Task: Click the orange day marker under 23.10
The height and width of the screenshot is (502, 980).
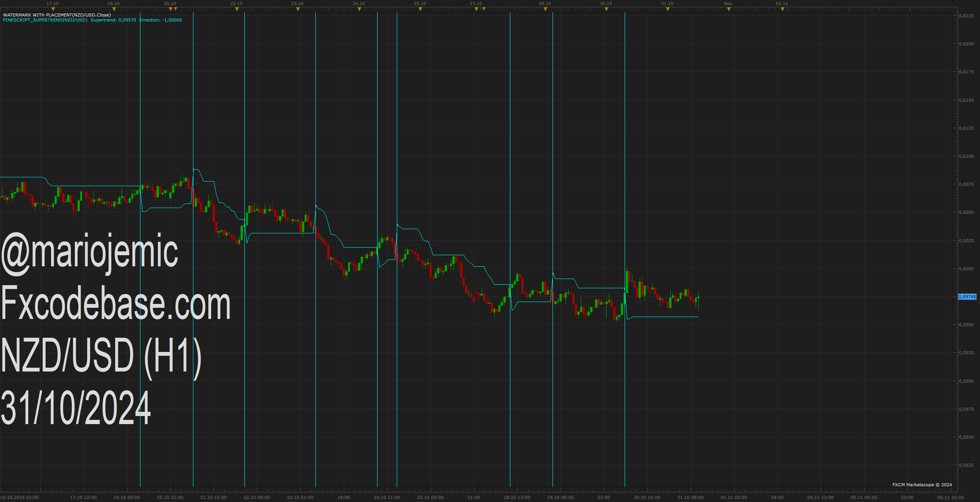Action: pyautogui.click(x=298, y=9)
